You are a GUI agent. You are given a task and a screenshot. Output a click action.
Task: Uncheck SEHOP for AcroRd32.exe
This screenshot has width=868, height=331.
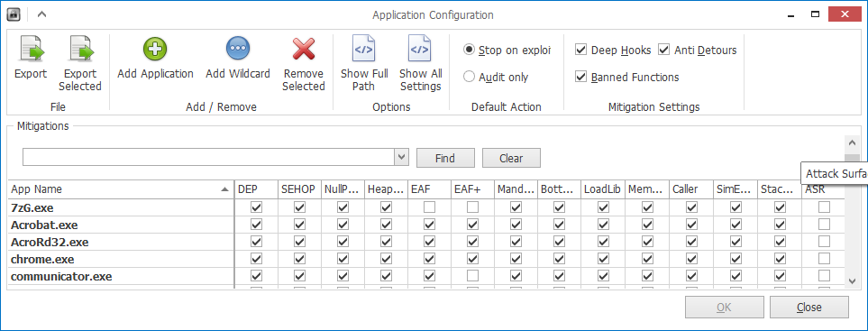[x=299, y=242]
